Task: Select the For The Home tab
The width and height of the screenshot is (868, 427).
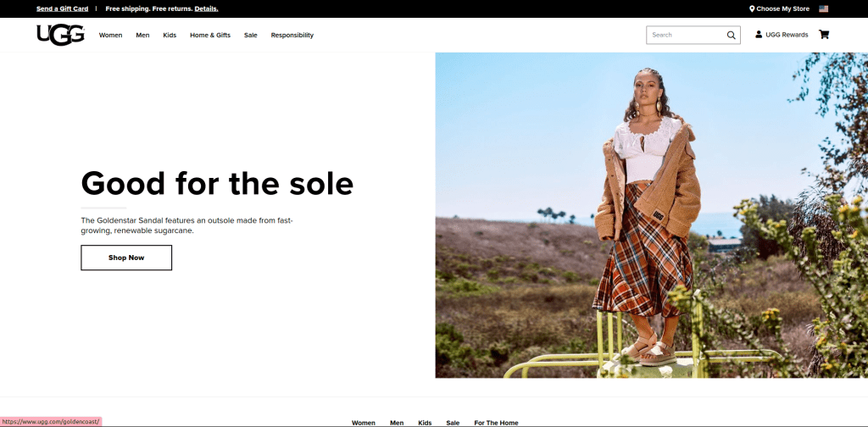Action: (x=496, y=423)
